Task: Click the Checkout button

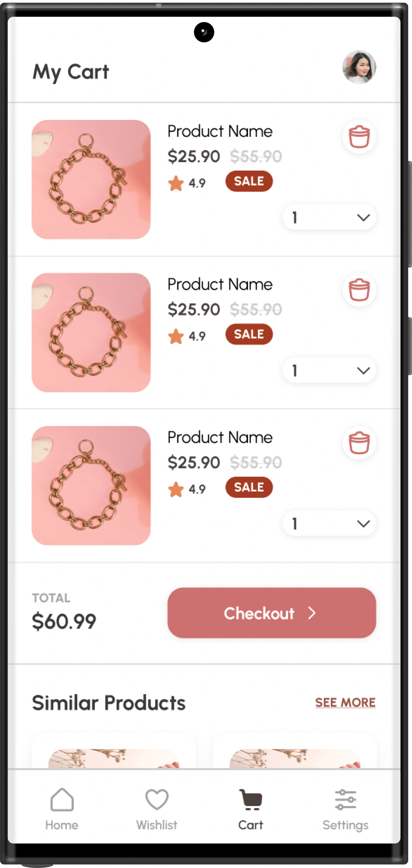Action: click(272, 613)
